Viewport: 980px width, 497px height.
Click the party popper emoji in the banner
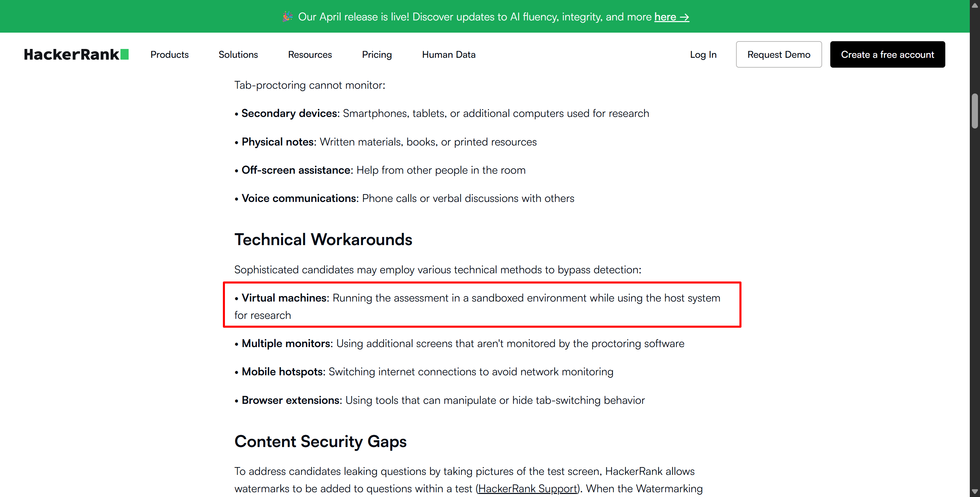point(288,16)
